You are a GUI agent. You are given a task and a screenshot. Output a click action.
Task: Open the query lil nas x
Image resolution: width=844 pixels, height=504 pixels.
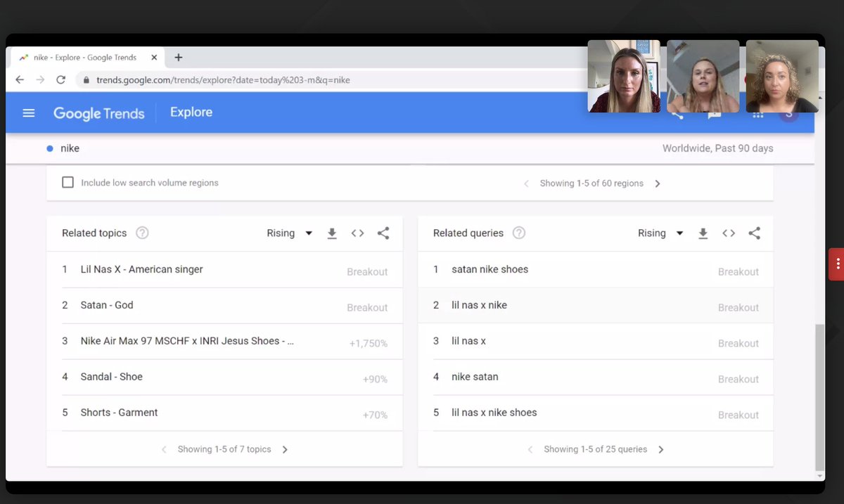(468, 341)
